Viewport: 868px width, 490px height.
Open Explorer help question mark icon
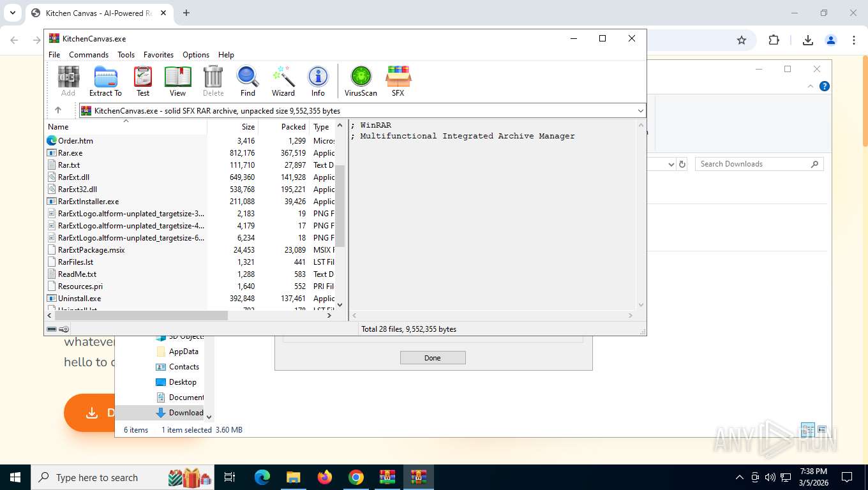coord(825,86)
